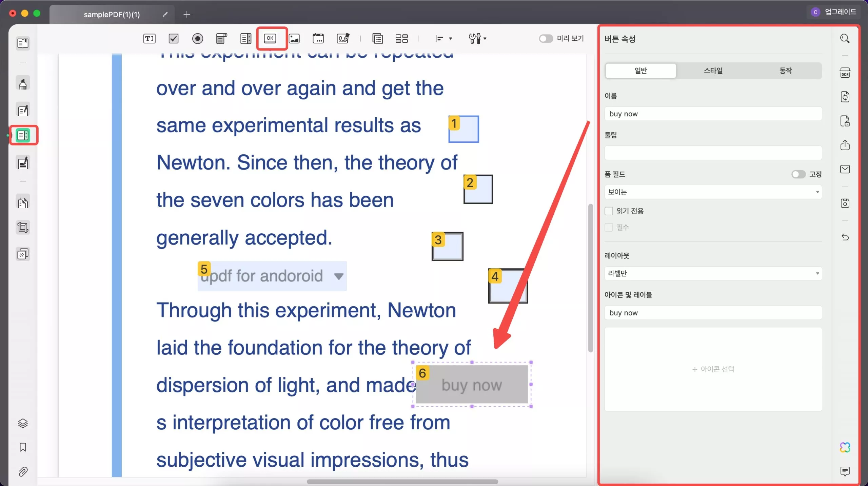This screenshot has height=486, width=868.
Task: Click the + 아이콘 선택 icon chooser area
Action: click(x=713, y=369)
